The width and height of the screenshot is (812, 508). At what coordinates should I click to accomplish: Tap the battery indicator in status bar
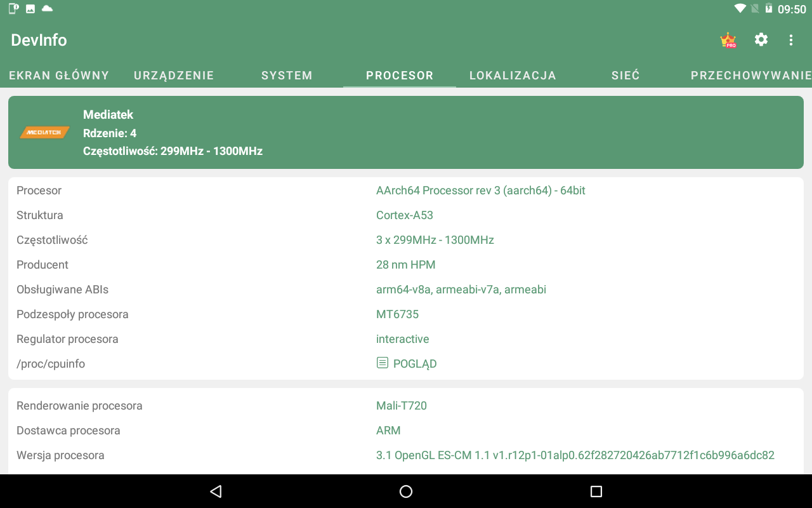click(768, 8)
